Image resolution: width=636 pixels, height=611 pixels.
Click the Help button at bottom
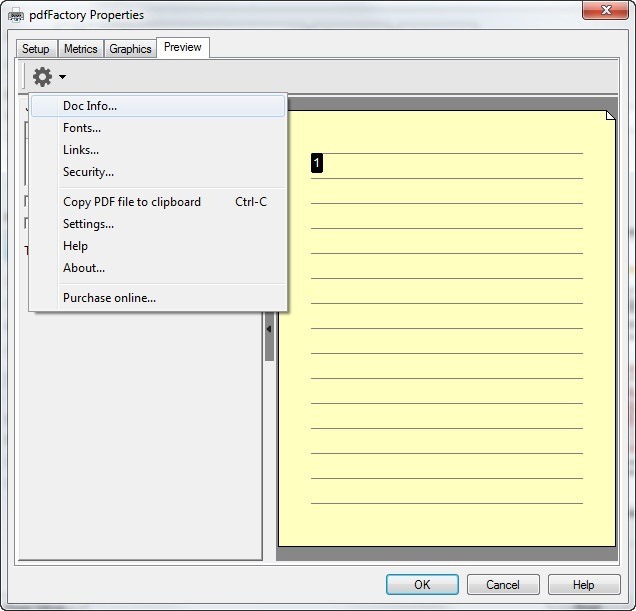coord(584,585)
